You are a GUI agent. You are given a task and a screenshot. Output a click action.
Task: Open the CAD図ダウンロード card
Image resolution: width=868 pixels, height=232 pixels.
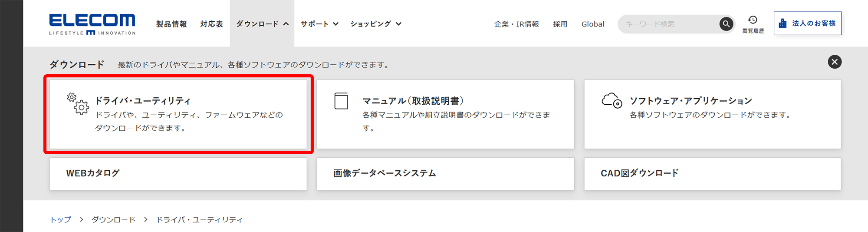point(712,173)
